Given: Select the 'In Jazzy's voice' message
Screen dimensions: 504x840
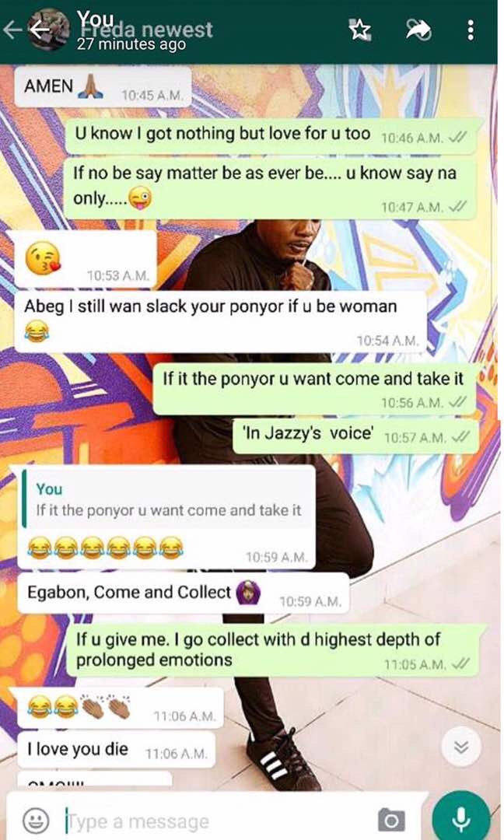Looking at the screenshot, I should click(x=355, y=435).
